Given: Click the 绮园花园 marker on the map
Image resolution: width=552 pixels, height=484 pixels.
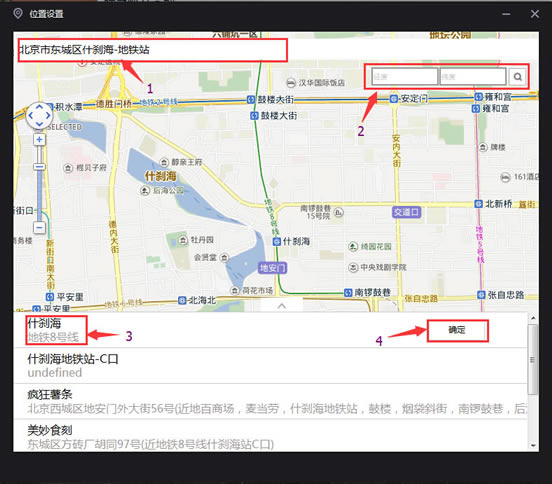Looking at the screenshot, I should [x=353, y=246].
